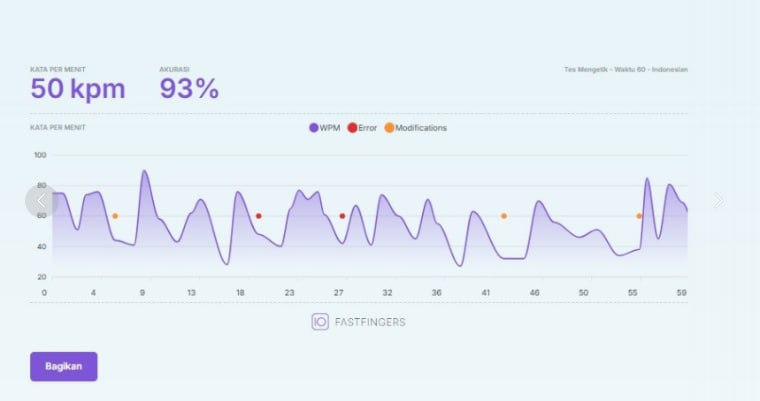
Task: Click the chart peak above second 9
Action: pos(144,171)
